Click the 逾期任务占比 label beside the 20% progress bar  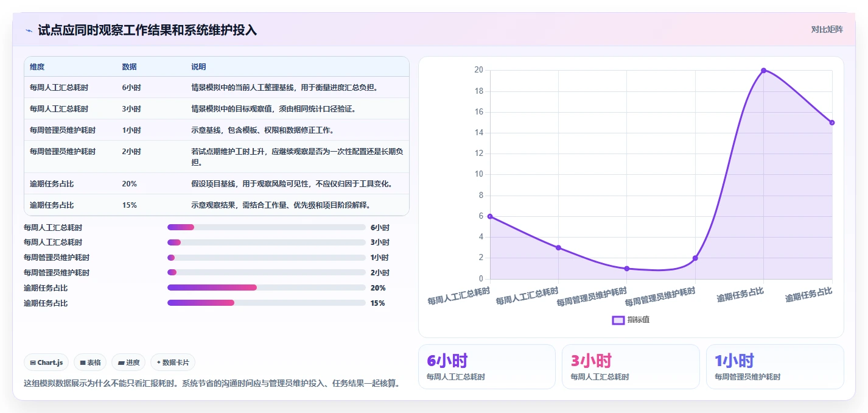coord(46,288)
